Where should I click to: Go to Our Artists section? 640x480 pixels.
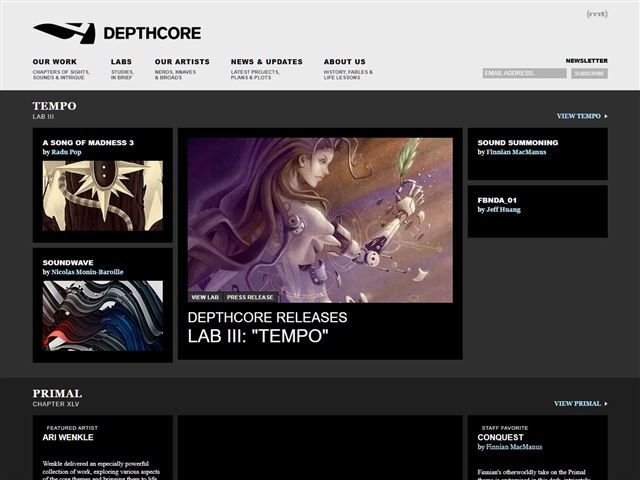[x=182, y=62]
